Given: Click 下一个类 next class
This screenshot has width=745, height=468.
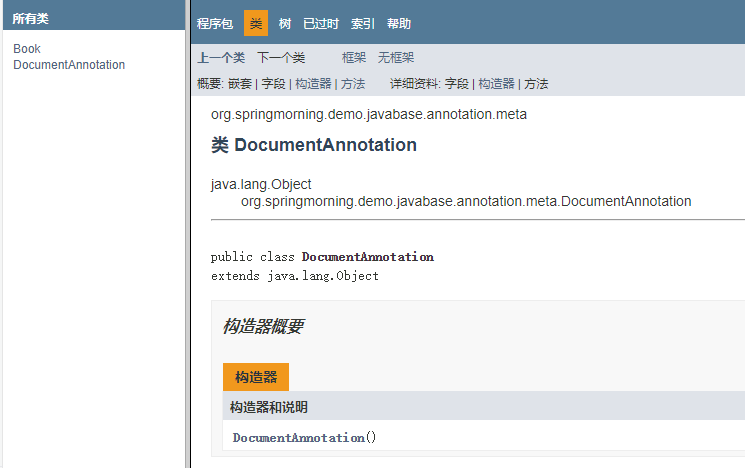Looking at the screenshot, I should (281, 58).
